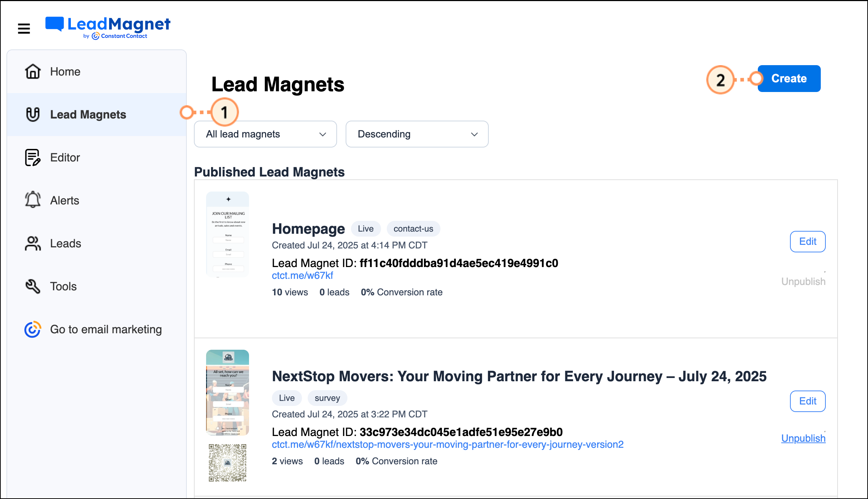Click the Lead Magnets magnet icon
The height and width of the screenshot is (499, 868).
(x=33, y=115)
